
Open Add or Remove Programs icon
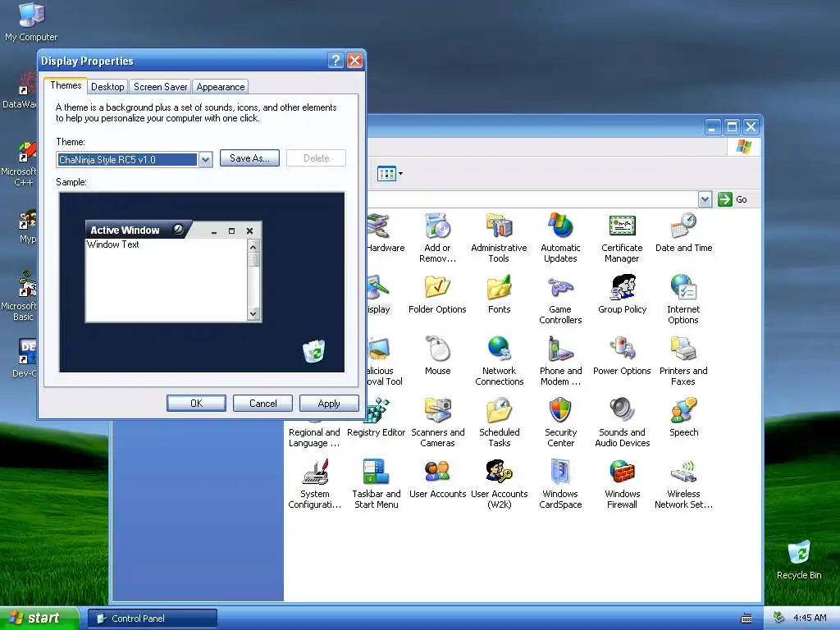click(438, 226)
